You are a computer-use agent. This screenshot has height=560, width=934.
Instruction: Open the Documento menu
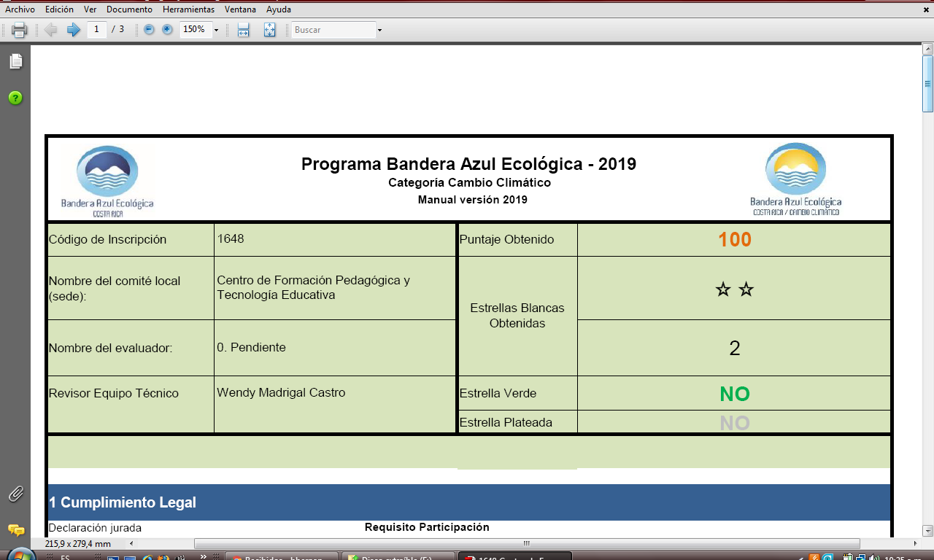(129, 9)
